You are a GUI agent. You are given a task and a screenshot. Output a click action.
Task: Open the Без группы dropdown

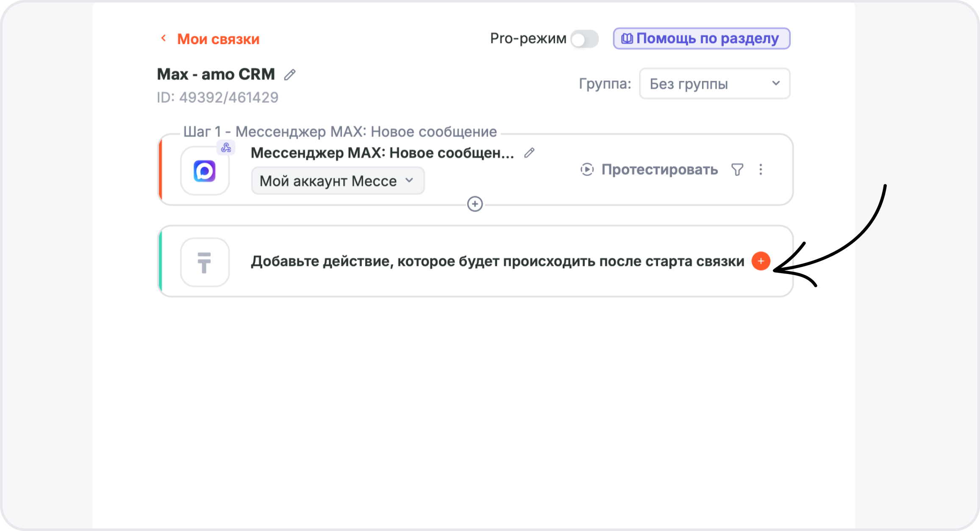(714, 83)
